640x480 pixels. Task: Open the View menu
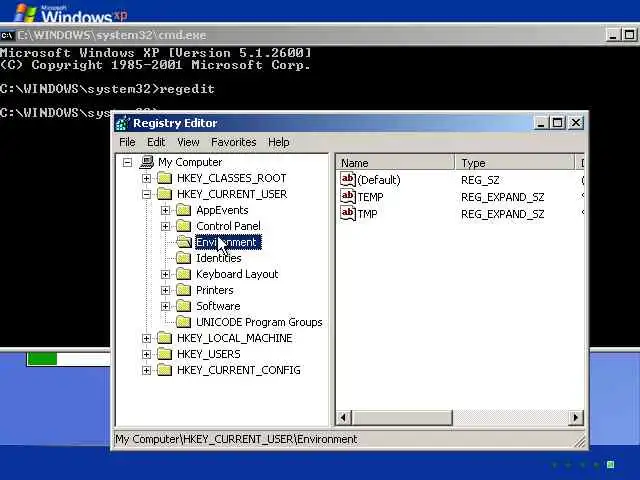click(x=188, y=142)
